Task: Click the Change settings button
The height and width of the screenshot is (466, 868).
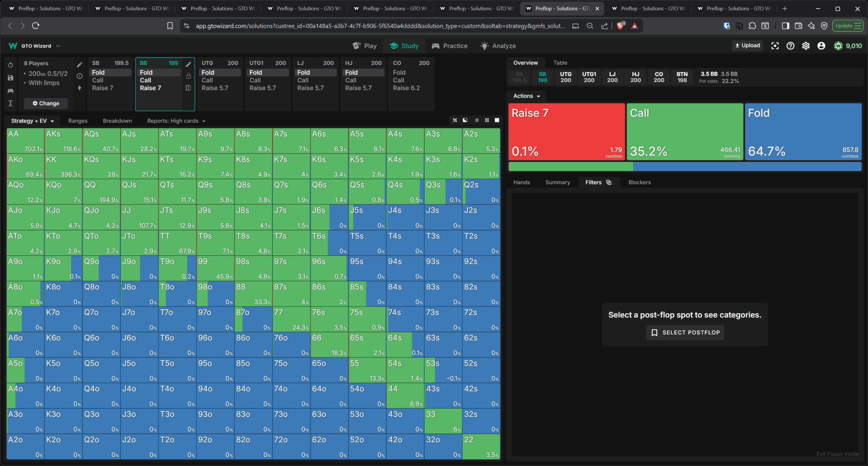Action: (x=46, y=103)
